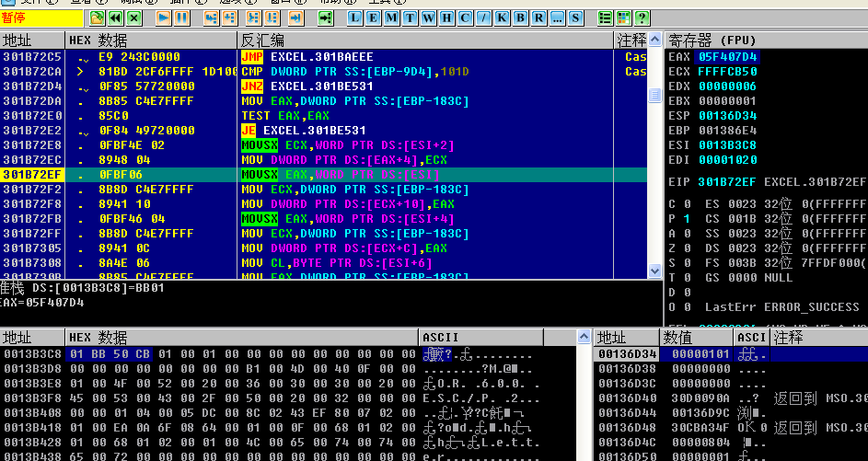Select stack entry 00136D34 with value 00000101
The height and width of the screenshot is (461, 868).
click(731, 354)
